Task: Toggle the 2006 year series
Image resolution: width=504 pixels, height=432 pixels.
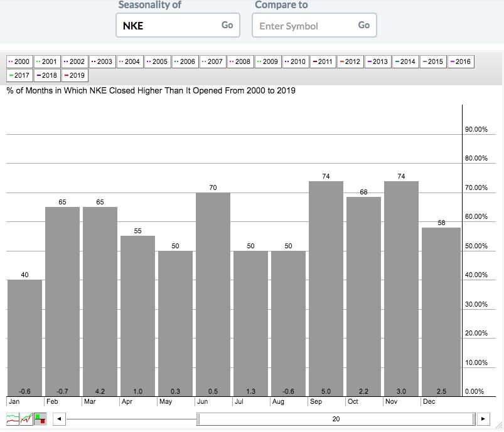Action: pos(185,61)
